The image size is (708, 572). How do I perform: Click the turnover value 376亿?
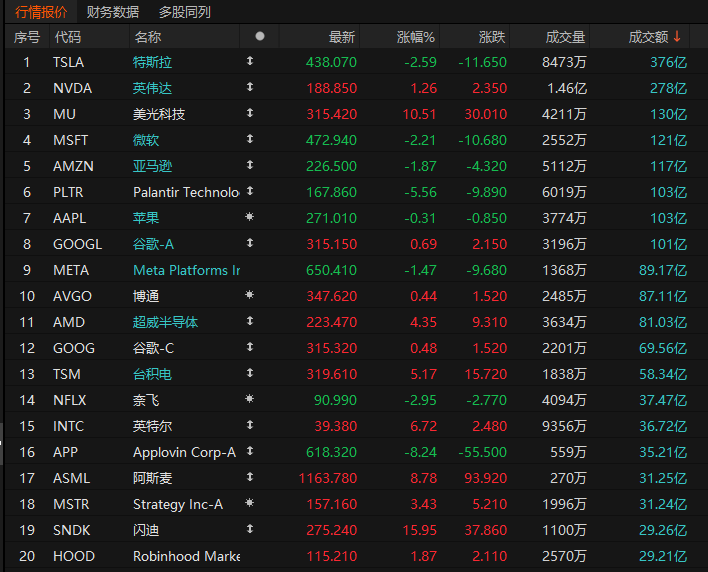click(x=669, y=62)
